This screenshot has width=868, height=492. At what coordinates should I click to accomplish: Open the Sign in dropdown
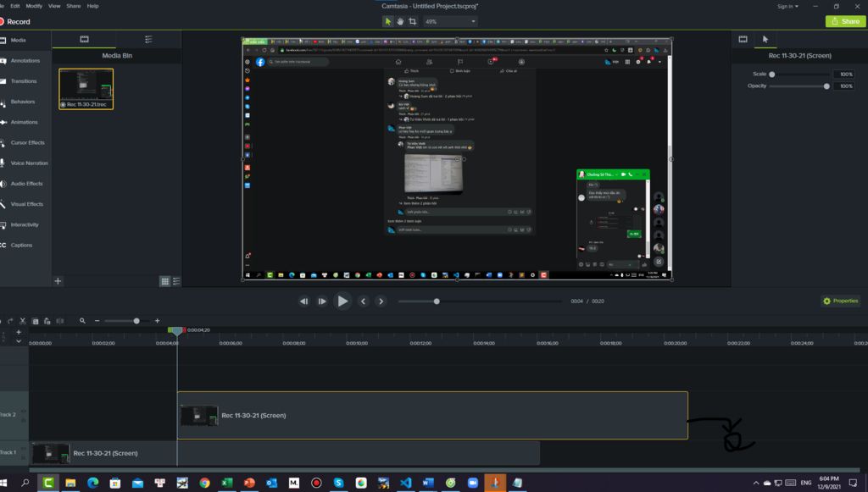point(787,7)
